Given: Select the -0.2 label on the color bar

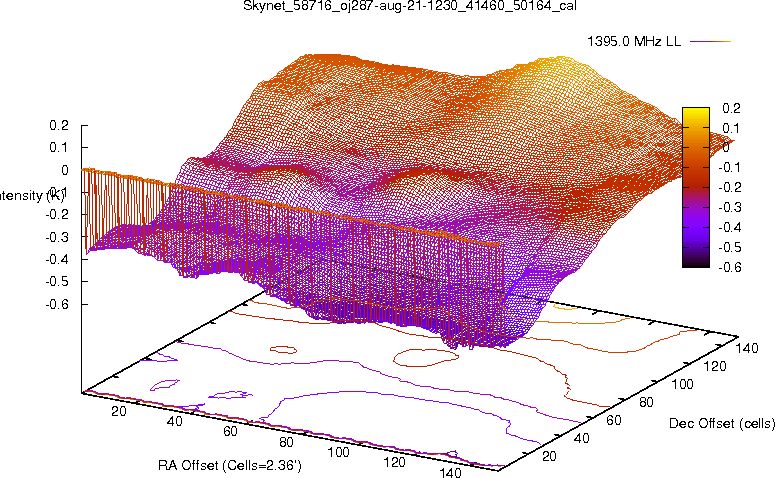Looking at the screenshot, I should [730, 187].
